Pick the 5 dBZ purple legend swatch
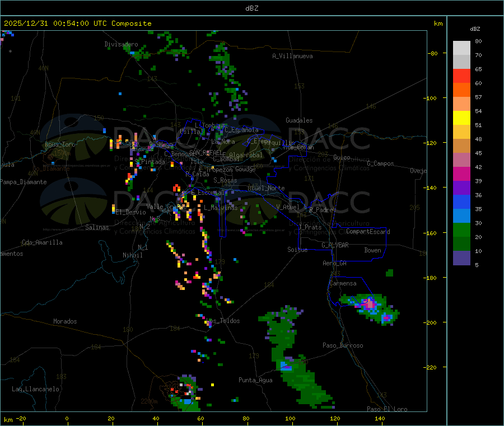504x426 pixels. point(461,258)
